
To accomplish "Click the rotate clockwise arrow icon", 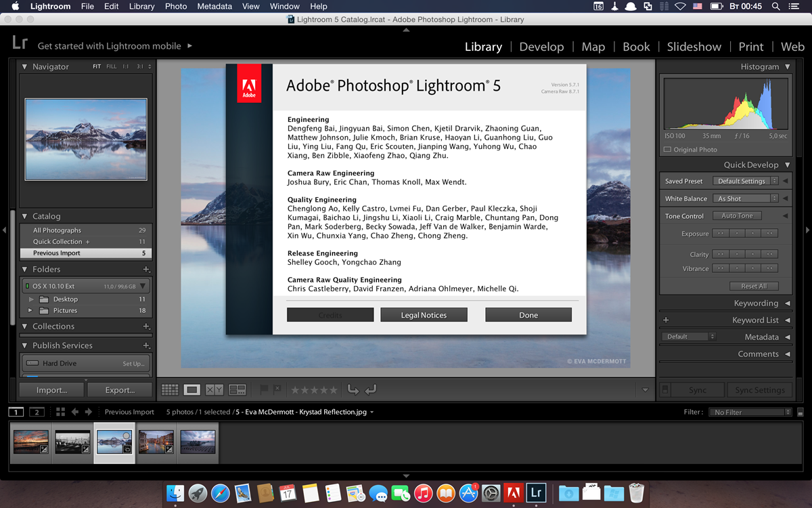I will [370, 389].
